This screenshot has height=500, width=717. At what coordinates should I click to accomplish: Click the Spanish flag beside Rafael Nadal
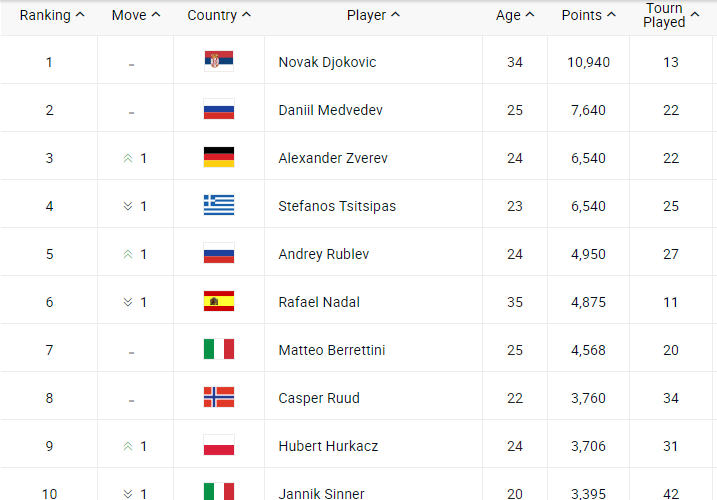(219, 301)
